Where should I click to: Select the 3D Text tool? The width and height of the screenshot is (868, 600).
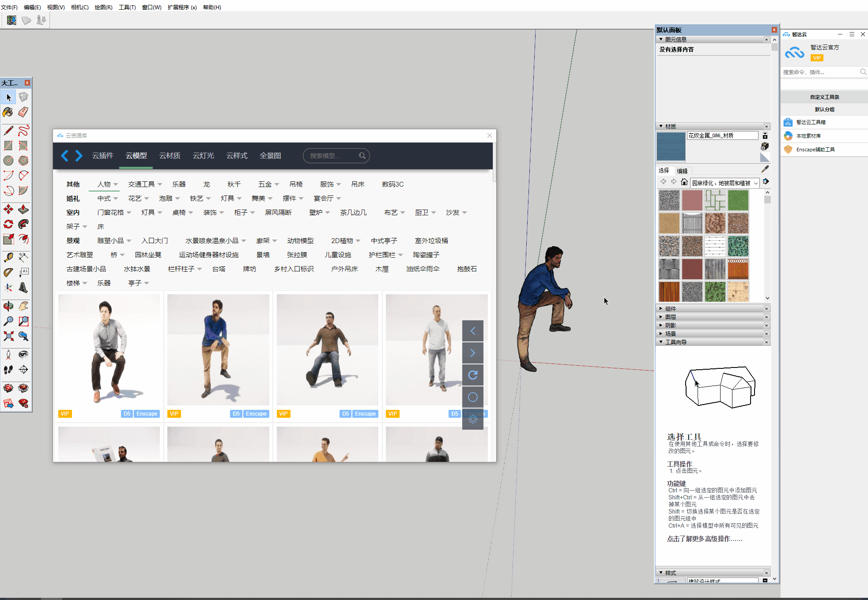click(x=23, y=288)
